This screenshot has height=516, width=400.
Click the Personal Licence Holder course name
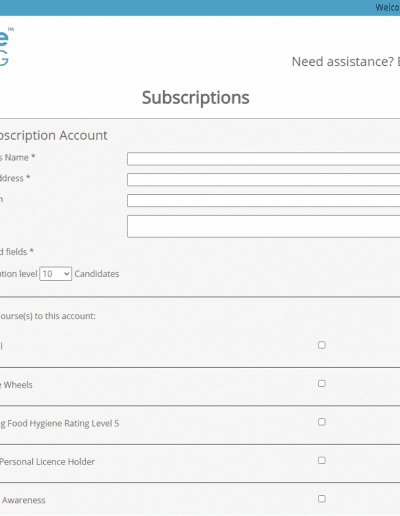(x=47, y=462)
